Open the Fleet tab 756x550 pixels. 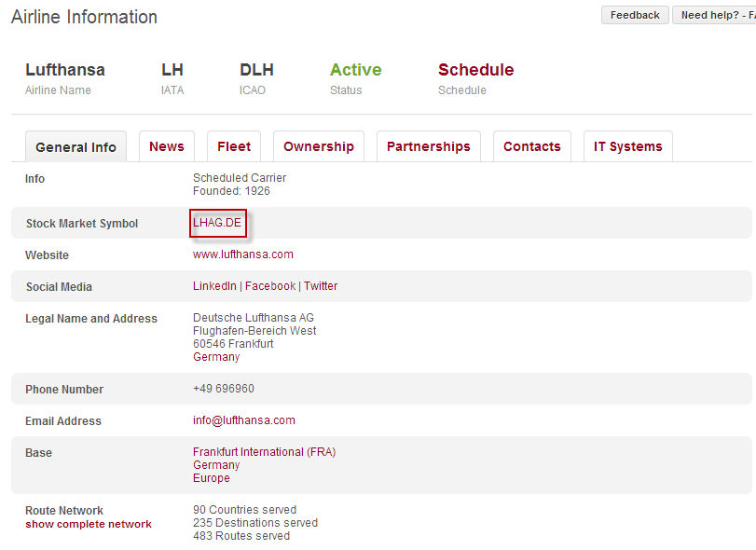coord(234,146)
